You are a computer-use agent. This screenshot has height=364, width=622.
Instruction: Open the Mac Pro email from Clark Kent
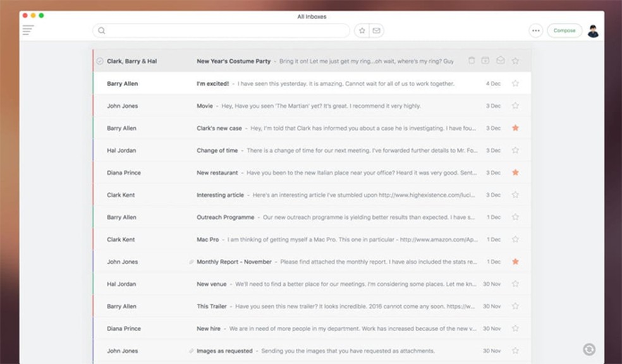point(316,240)
